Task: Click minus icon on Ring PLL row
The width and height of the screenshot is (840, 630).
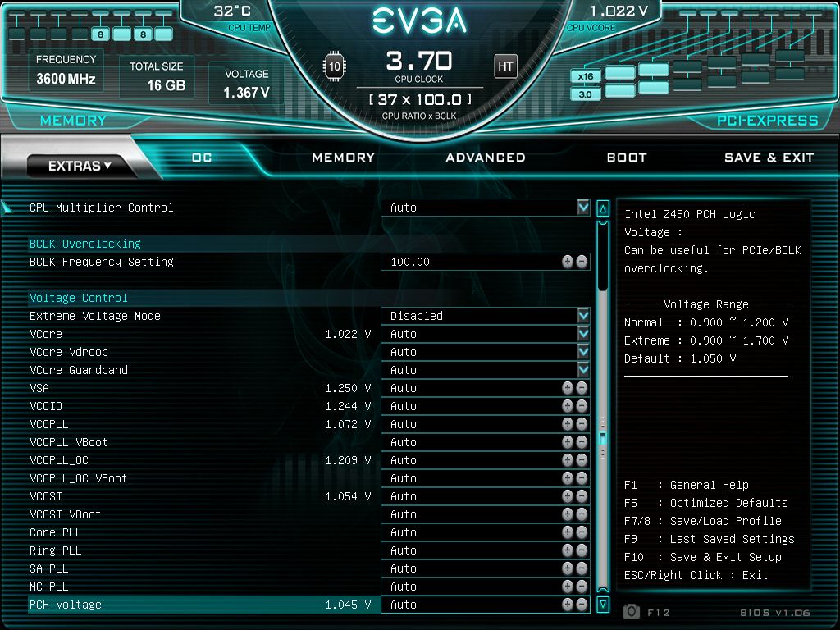Action: click(582, 550)
